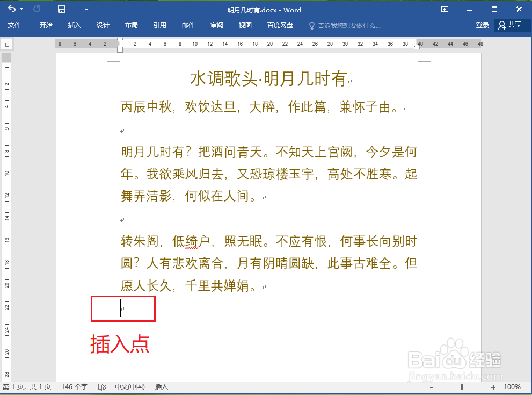
Task: Switch to the 百度网盘 ribbon tab
Action: tap(279, 25)
